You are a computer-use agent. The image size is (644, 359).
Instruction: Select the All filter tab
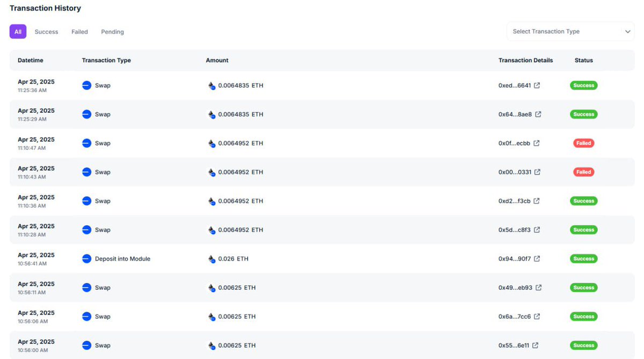[x=18, y=32]
